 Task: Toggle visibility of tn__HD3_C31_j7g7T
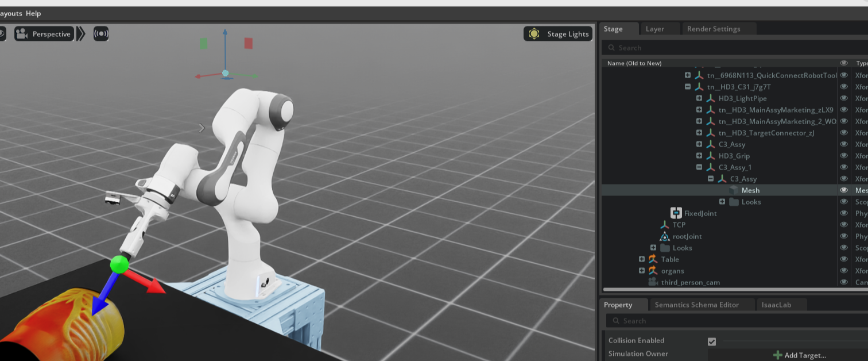coord(843,87)
